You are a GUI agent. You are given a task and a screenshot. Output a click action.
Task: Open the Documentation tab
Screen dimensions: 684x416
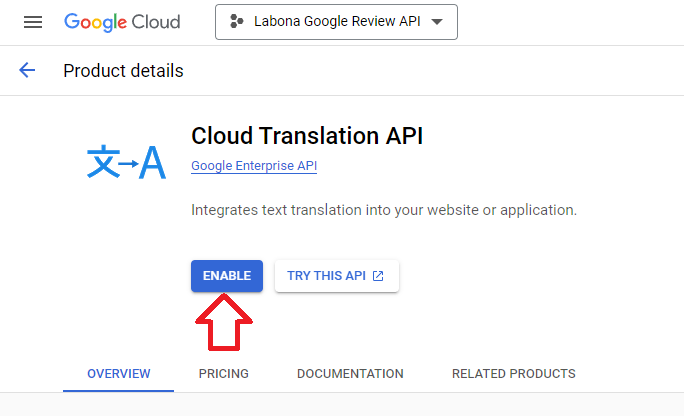click(350, 374)
